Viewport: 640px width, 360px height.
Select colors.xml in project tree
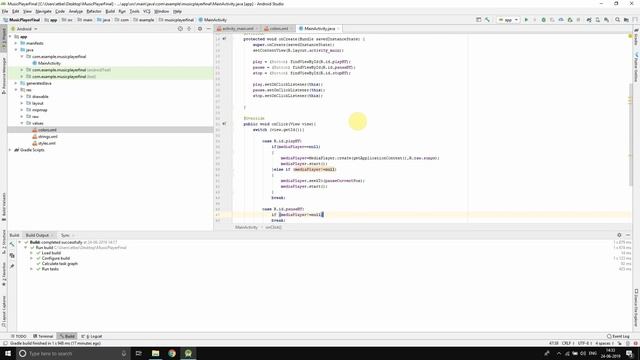click(47, 130)
